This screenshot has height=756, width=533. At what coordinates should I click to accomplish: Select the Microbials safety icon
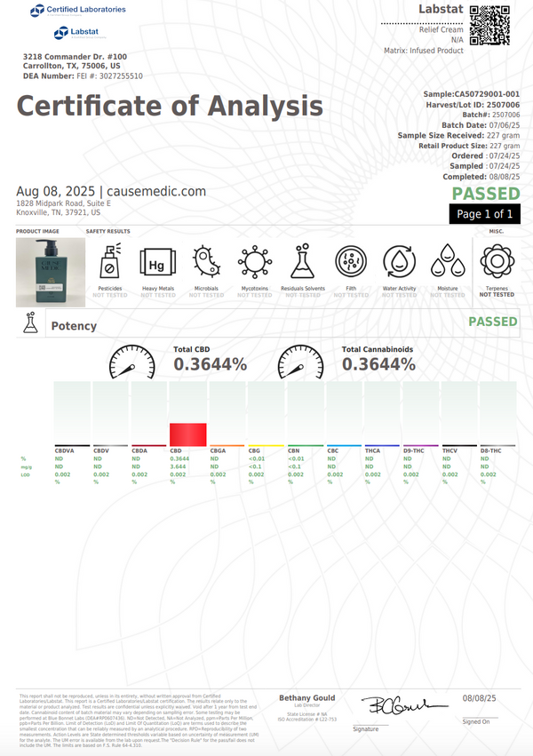(x=205, y=263)
